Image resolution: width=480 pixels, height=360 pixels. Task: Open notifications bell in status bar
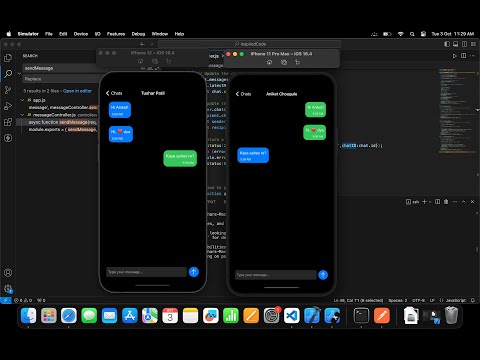473,300
